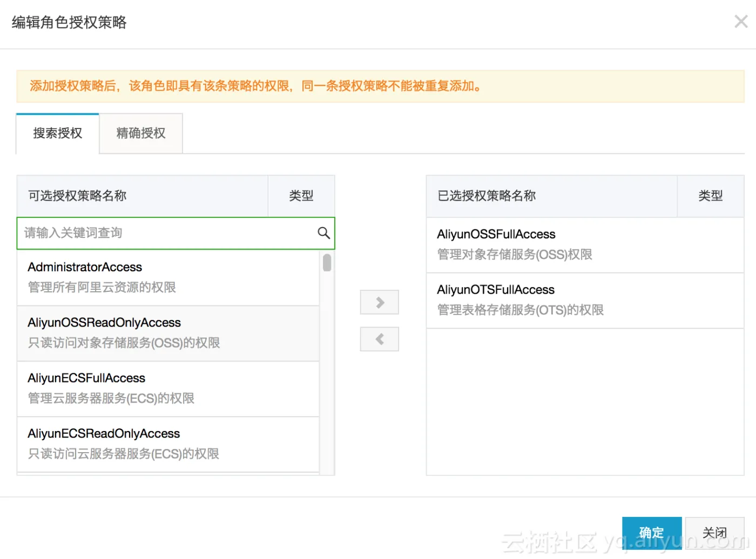This screenshot has width=756, height=559.
Task: Click the available policies list scrollbar
Action: click(x=327, y=263)
